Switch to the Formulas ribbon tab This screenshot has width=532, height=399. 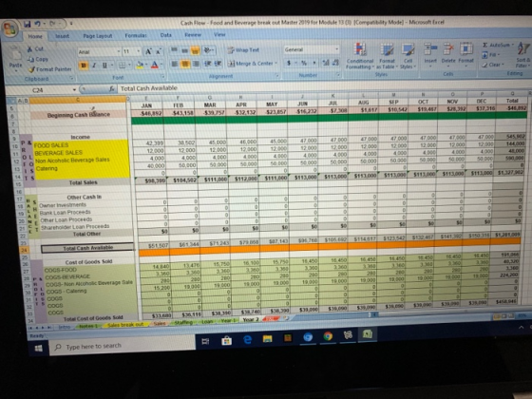point(135,35)
